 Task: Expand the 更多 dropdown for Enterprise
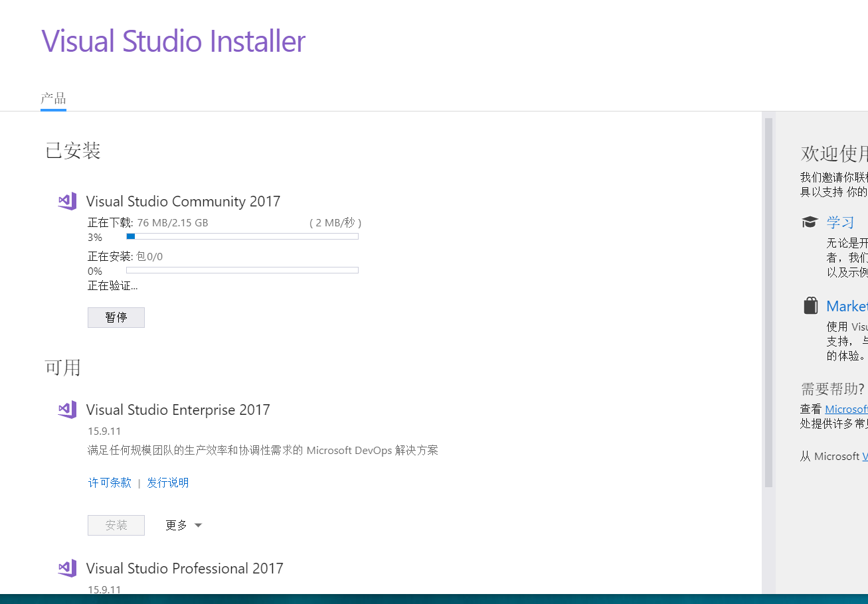click(183, 525)
